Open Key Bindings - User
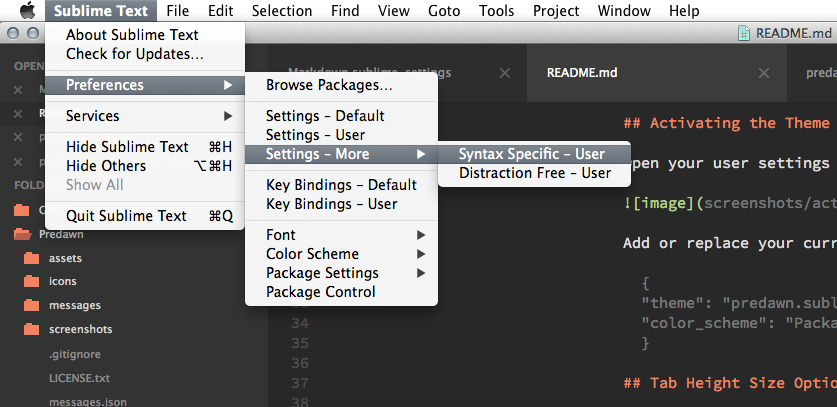 point(341,204)
